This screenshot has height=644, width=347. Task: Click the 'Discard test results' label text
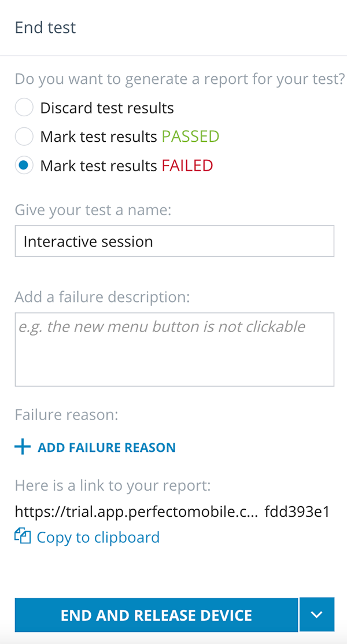point(107,108)
